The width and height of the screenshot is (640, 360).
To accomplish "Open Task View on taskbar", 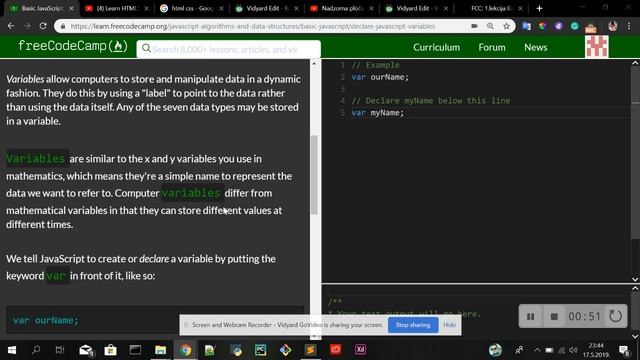I will 60,350.
